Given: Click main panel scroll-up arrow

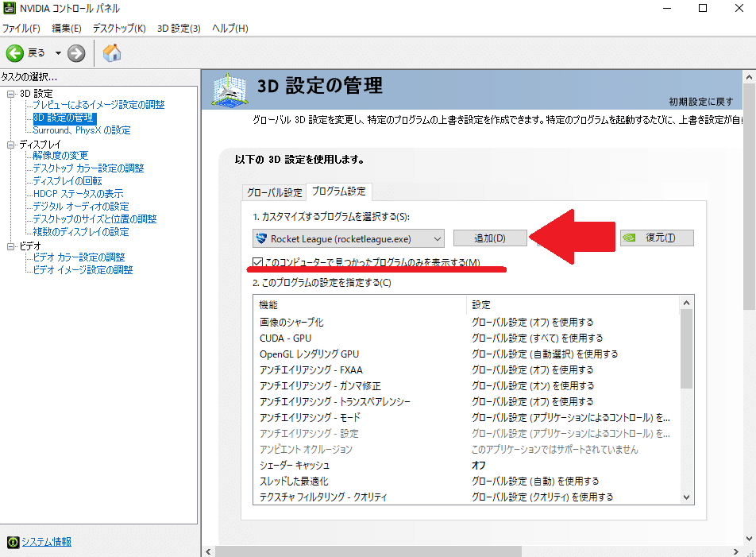Looking at the screenshot, I should click(749, 77).
